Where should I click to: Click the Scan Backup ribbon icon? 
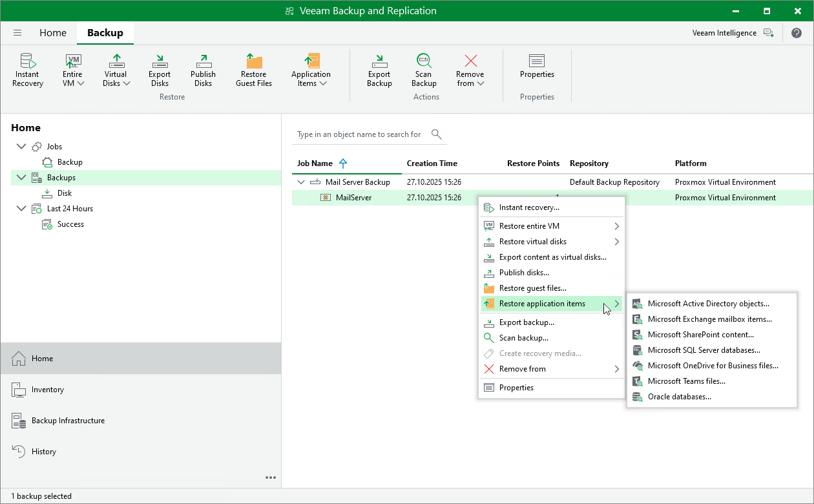(x=424, y=70)
